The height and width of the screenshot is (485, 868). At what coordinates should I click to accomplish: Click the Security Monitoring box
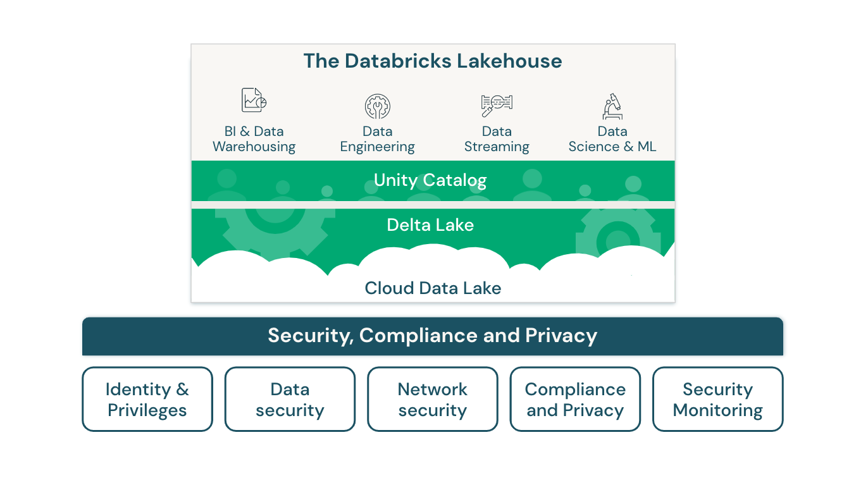[x=717, y=399]
